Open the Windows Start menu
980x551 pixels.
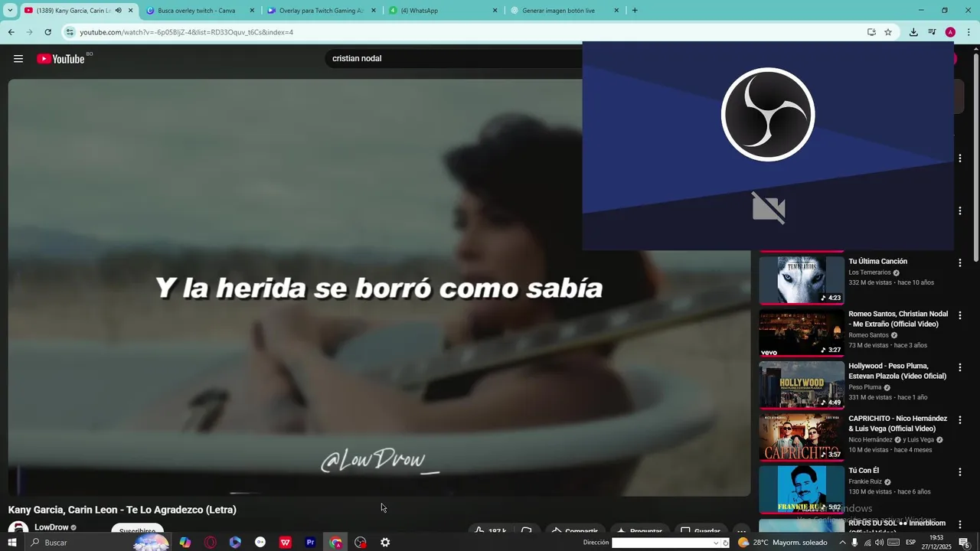click(x=12, y=543)
